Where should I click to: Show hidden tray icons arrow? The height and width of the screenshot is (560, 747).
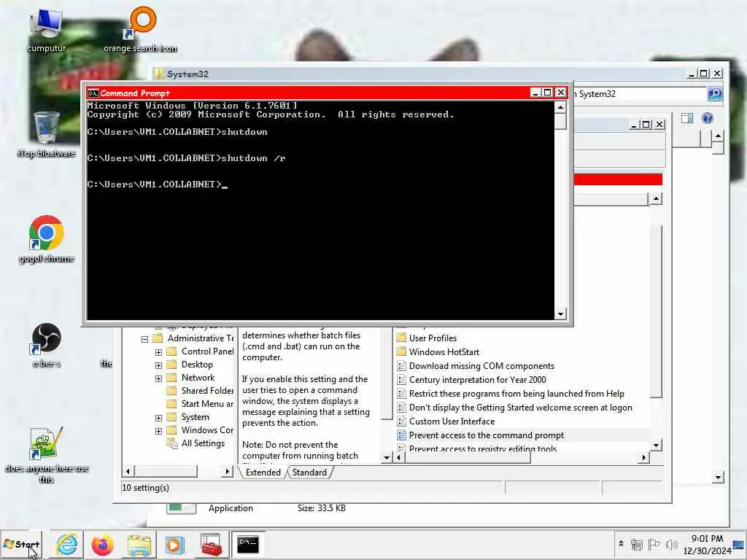tap(622, 544)
